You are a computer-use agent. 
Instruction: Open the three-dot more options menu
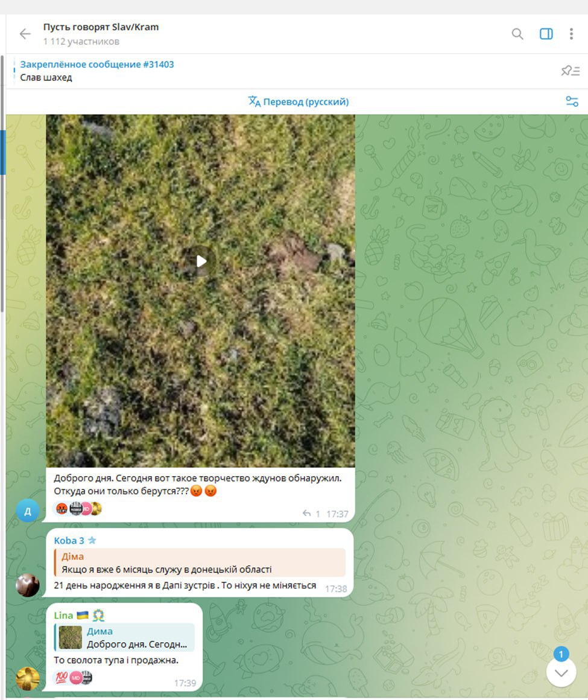coord(571,34)
